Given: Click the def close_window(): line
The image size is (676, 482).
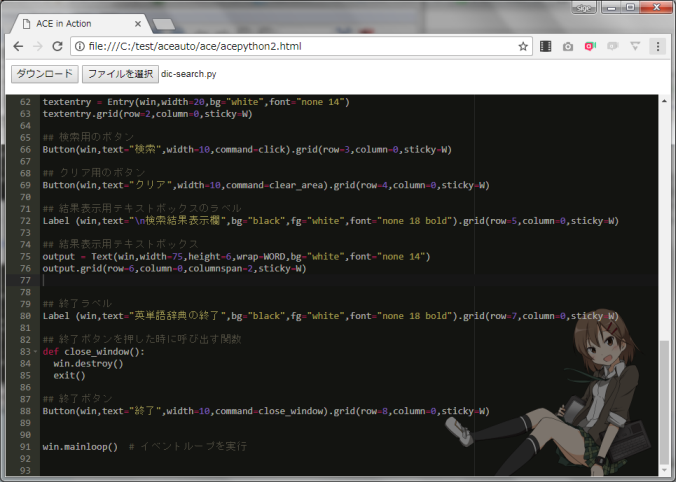Looking at the screenshot, I should 94,352.
